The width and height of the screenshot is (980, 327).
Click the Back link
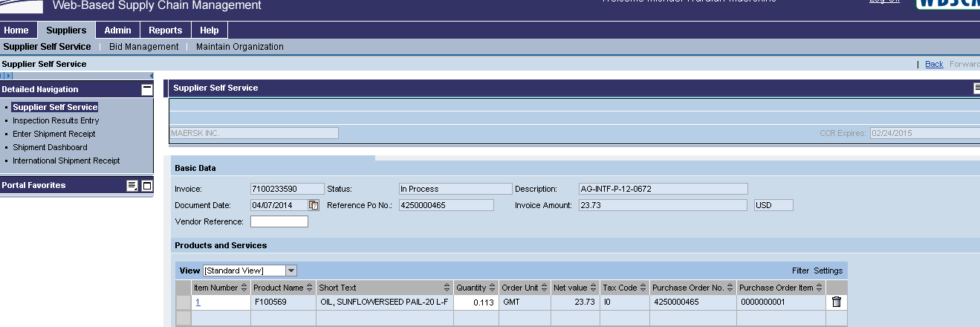[934, 65]
